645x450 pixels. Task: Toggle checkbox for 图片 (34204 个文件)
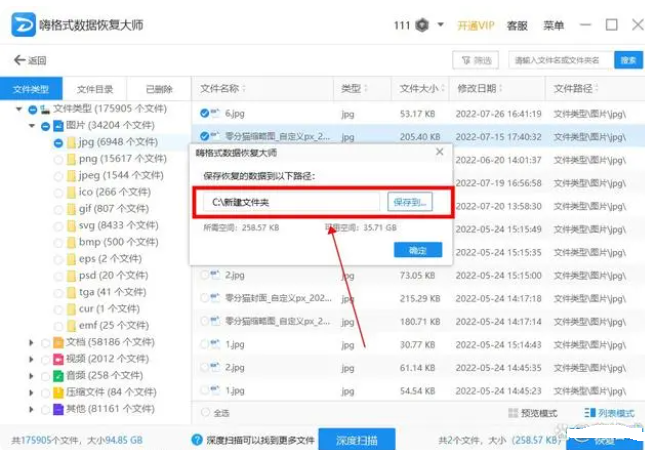point(45,126)
